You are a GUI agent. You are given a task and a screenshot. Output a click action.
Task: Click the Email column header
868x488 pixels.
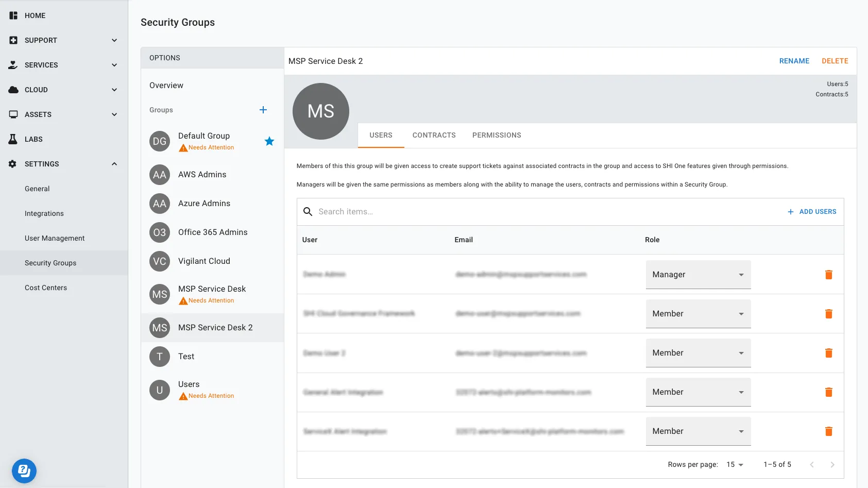tap(464, 240)
